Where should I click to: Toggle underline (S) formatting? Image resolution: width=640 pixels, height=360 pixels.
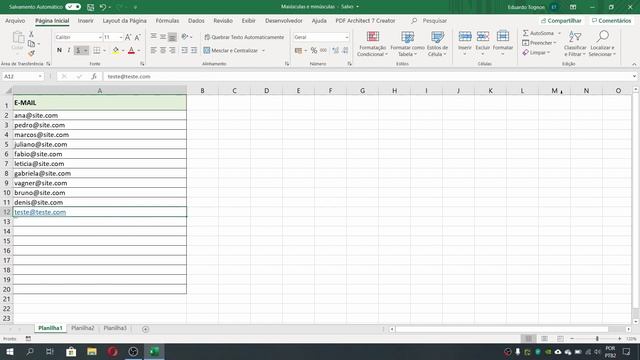(x=78, y=50)
